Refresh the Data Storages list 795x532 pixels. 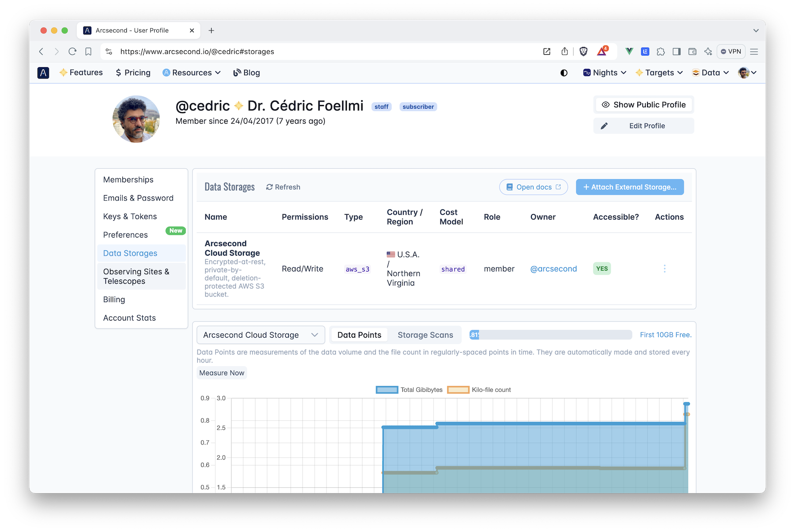[283, 187]
